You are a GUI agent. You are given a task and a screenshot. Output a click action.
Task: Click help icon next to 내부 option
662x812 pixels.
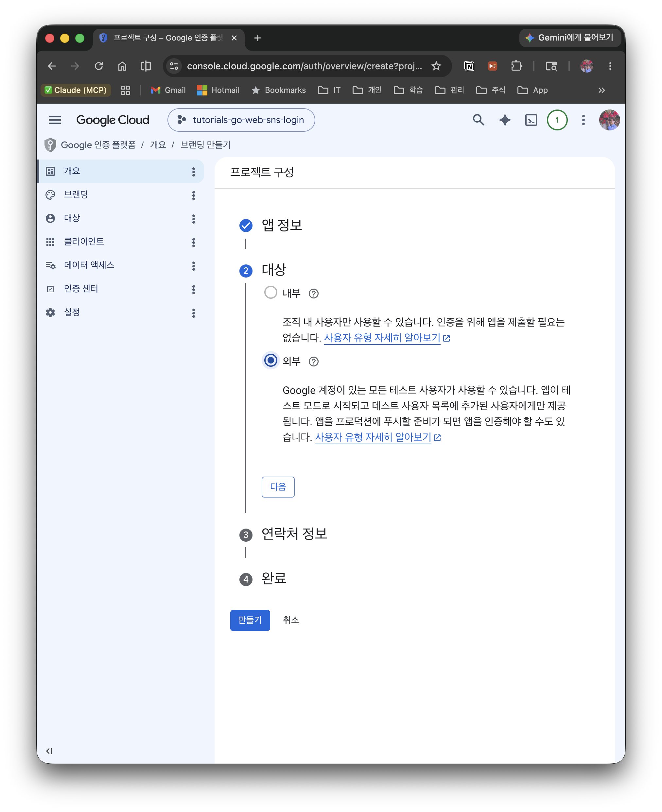[x=313, y=294]
